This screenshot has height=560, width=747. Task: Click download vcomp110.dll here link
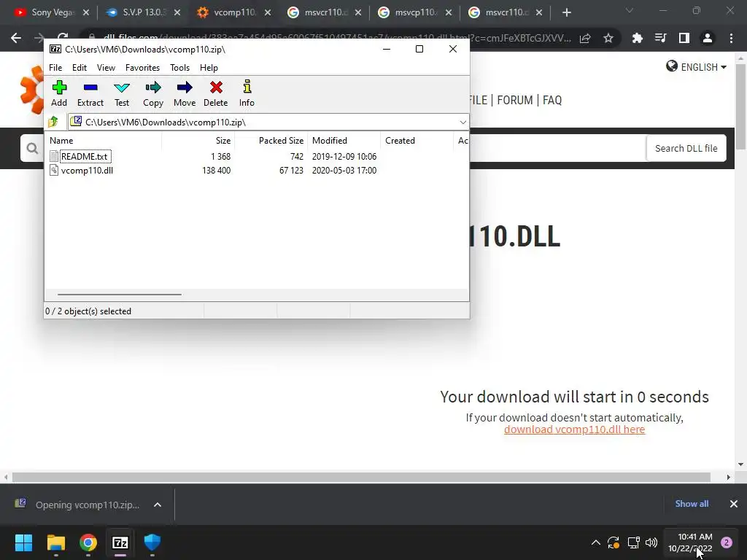575,429
